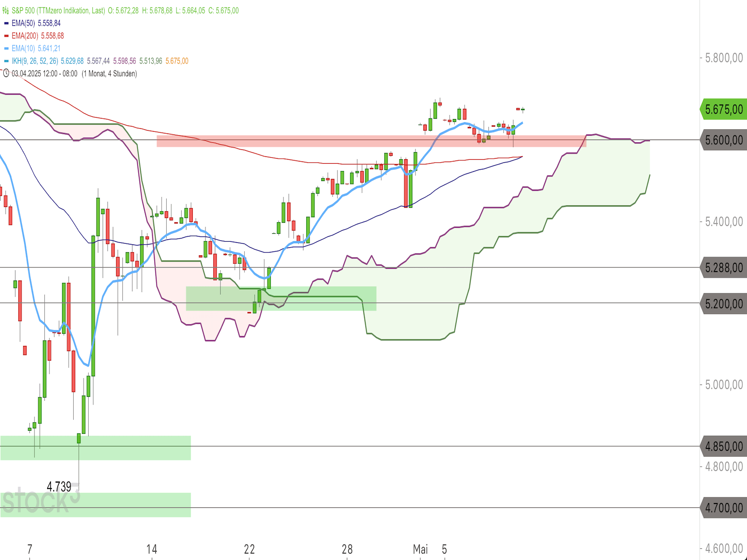Click the orange IKH value 5.675,00
Image resolution: width=747 pixels, height=560 pixels.
(177, 61)
